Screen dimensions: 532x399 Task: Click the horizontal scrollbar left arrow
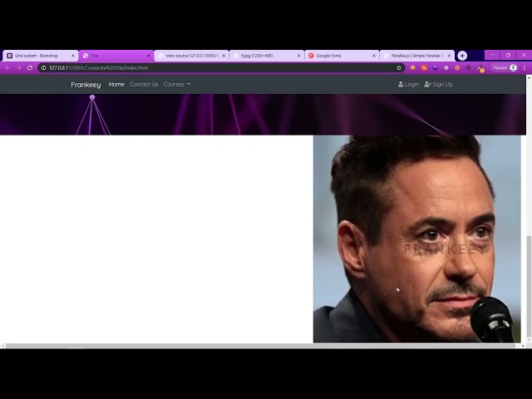[x=2, y=346]
